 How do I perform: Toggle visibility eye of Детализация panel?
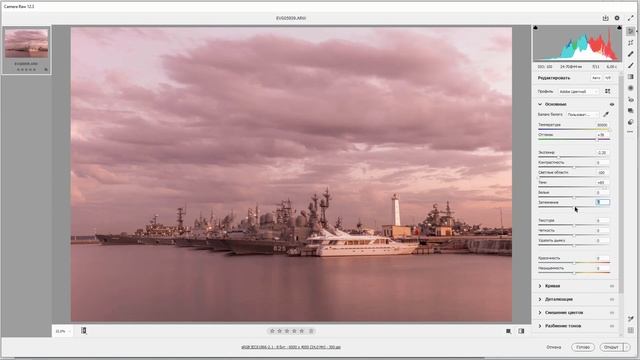coord(612,300)
